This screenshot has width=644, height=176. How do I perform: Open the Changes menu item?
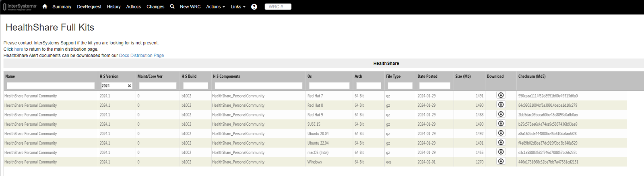click(155, 7)
